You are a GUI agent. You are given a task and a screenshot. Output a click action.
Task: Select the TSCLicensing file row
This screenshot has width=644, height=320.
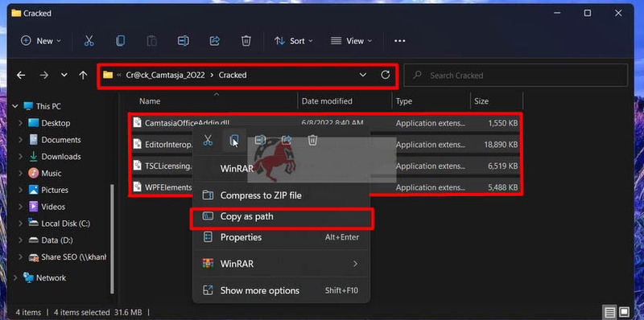(326, 166)
